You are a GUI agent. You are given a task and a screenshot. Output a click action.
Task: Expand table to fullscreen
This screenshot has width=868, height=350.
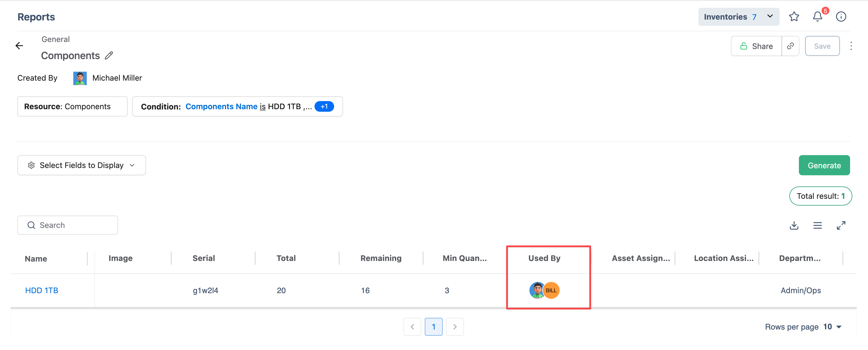tap(841, 225)
